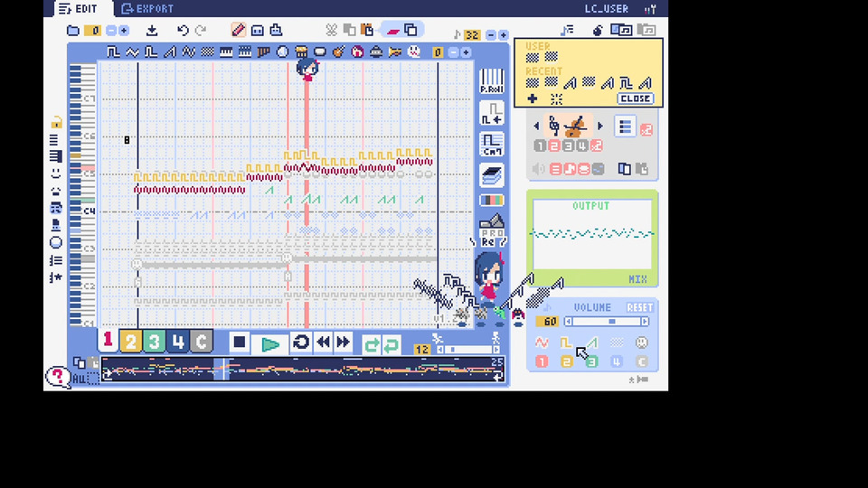Open the instrument list icon
Image resolution: width=868 pixels, height=488 pixels.
[x=625, y=127]
